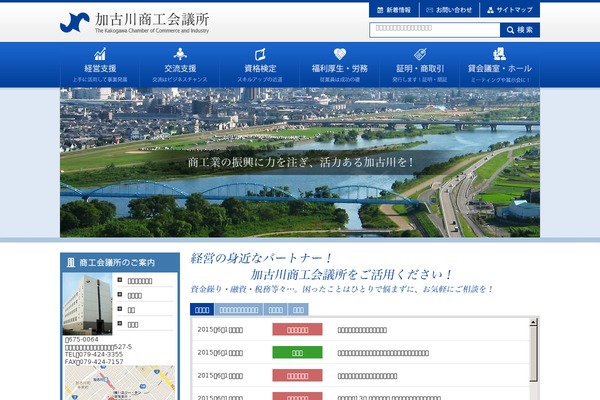
Task: Click the Kakogawa river hero banner image
Action: click(300, 162)
